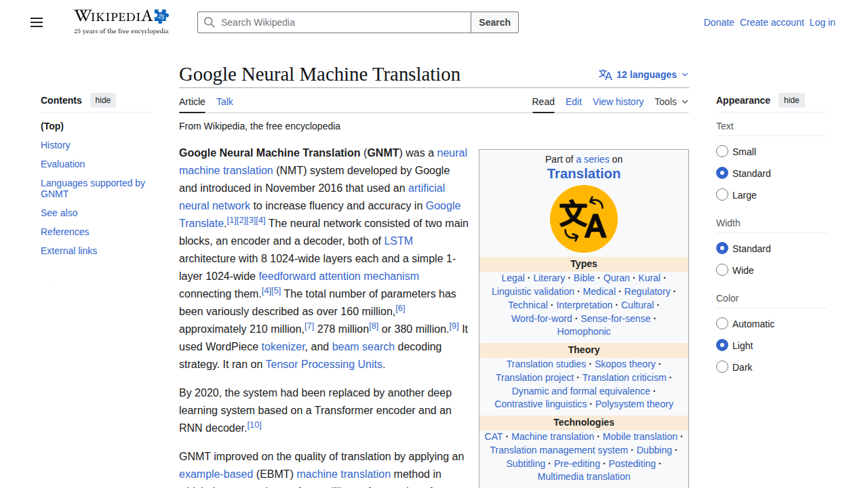Select Dark color mode
The width and height of the screenshot is (868, 488).
click(x=722, y=367)
